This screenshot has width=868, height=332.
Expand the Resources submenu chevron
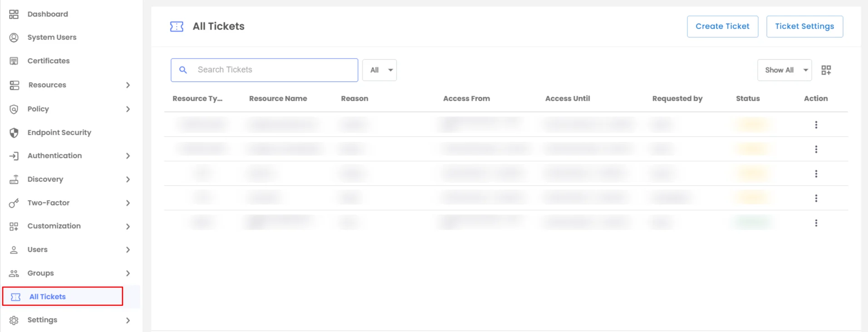(128, 85)
